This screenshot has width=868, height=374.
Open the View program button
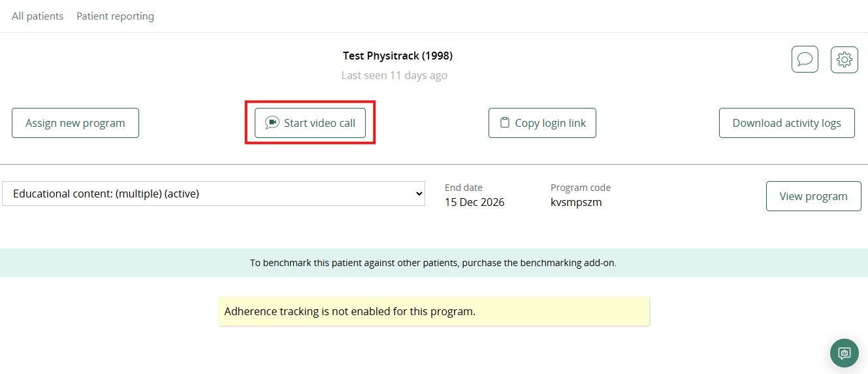tap(814, 196)
